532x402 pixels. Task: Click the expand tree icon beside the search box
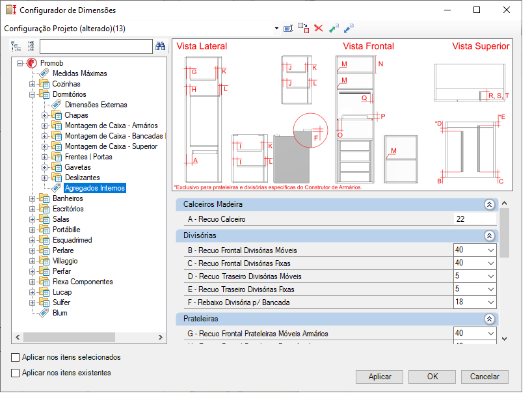click(16, 46)
